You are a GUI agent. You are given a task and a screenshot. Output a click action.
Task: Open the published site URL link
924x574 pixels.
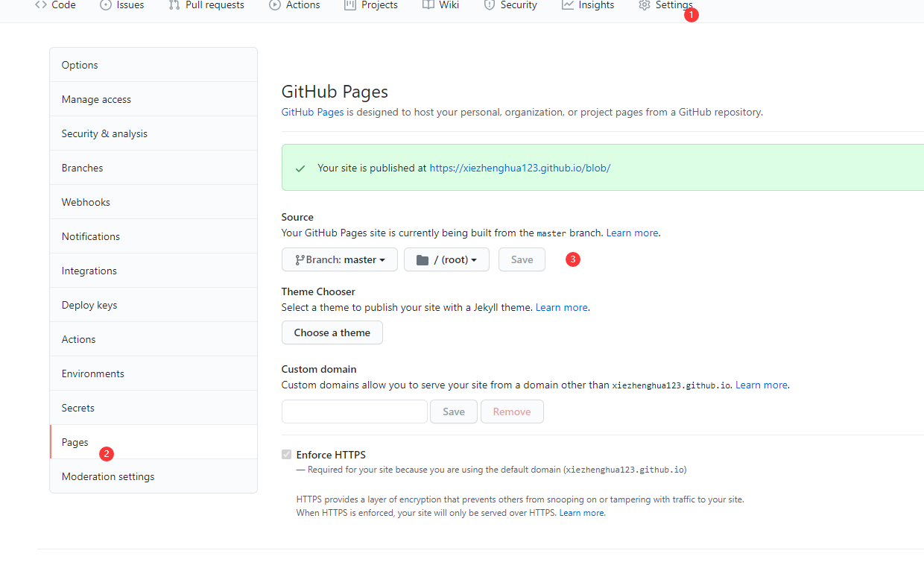tap(519, 168)
